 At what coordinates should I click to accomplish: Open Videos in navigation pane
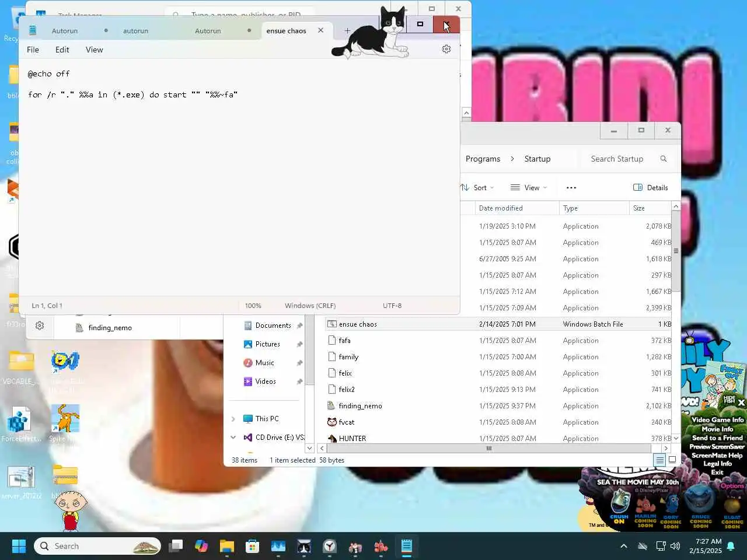(265, 381)
